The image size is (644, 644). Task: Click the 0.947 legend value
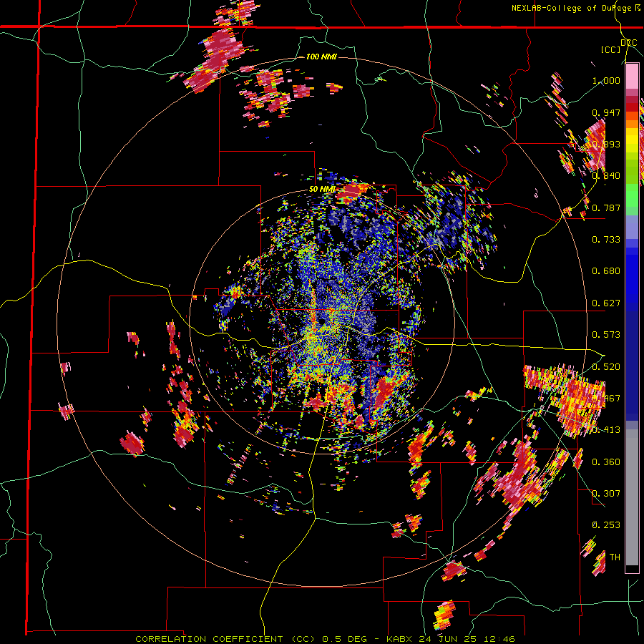[x=606, y=112]
